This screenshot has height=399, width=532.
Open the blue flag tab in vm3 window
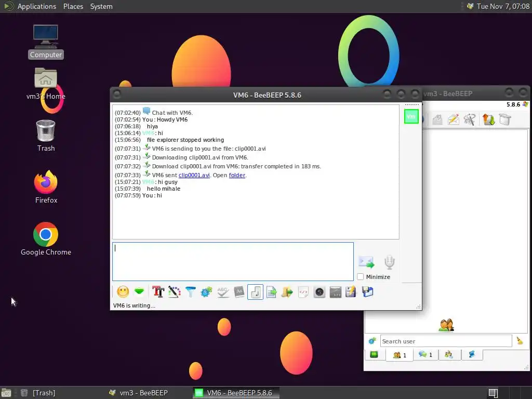pos(472,354)
